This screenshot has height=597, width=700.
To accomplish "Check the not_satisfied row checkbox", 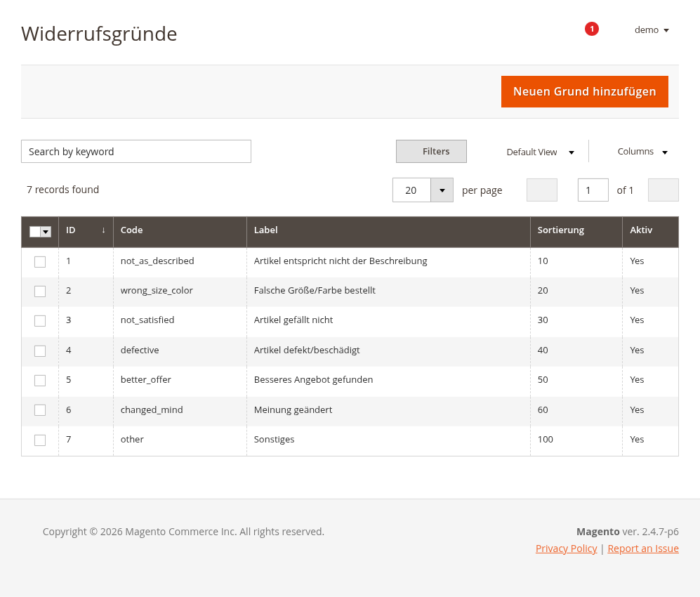I will pos(40,320).
